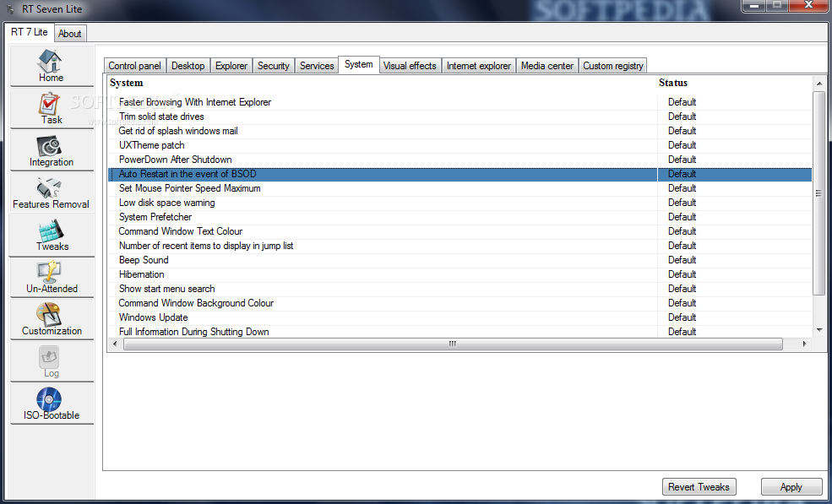Screen dimensions: 832x504
Task: Open the Media center tab
Action: point(547,66)
